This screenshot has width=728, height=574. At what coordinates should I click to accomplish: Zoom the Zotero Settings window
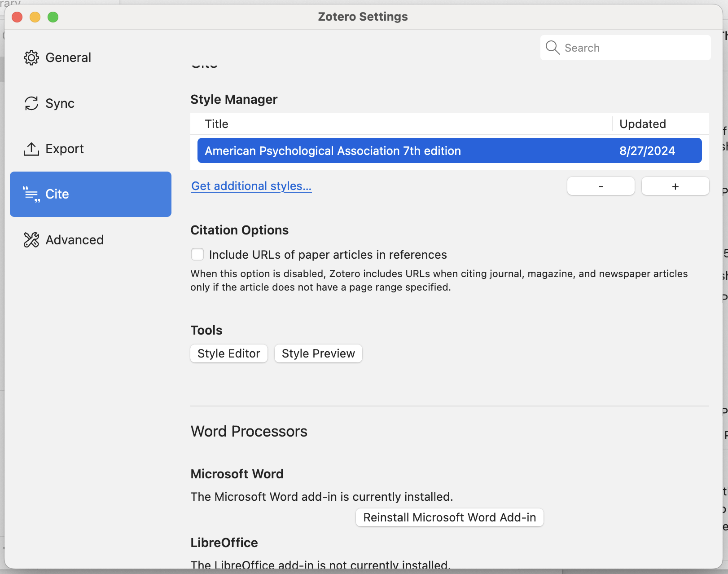[x=53, y=17]
